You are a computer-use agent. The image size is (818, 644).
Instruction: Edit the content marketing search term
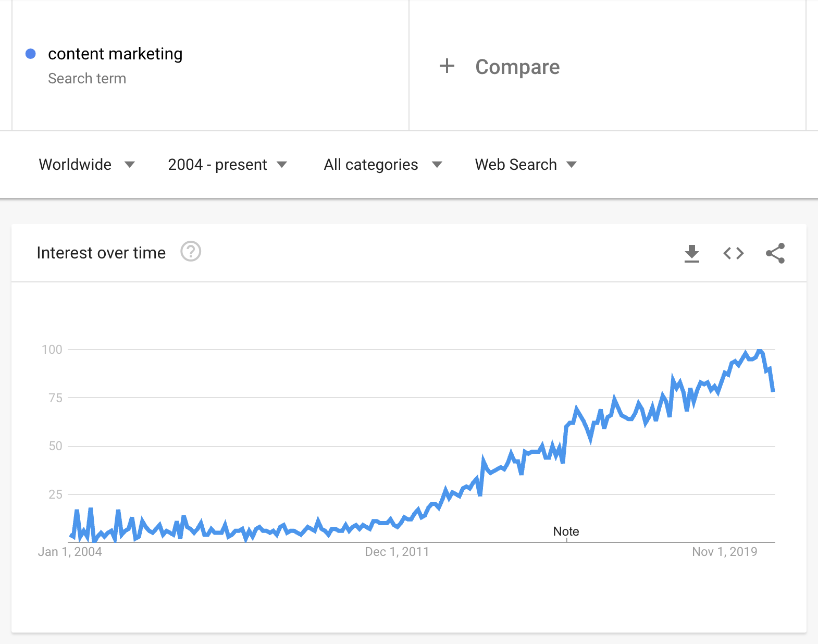point(115,54)
